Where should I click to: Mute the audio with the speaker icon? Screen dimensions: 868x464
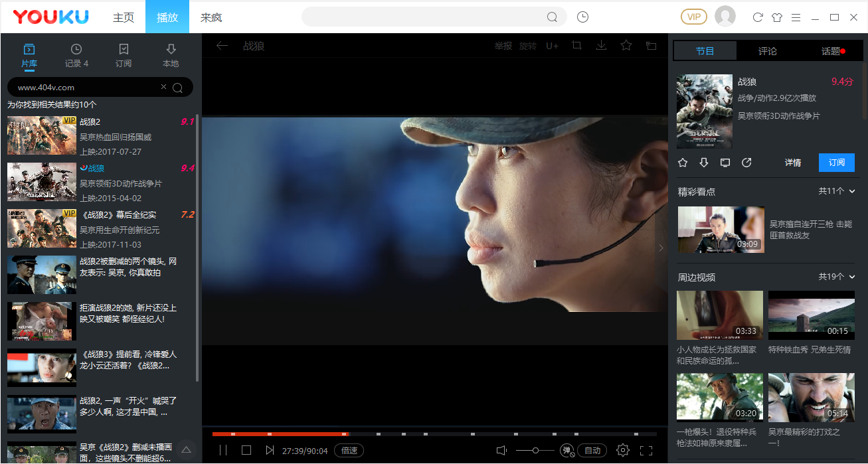[501, 451]
